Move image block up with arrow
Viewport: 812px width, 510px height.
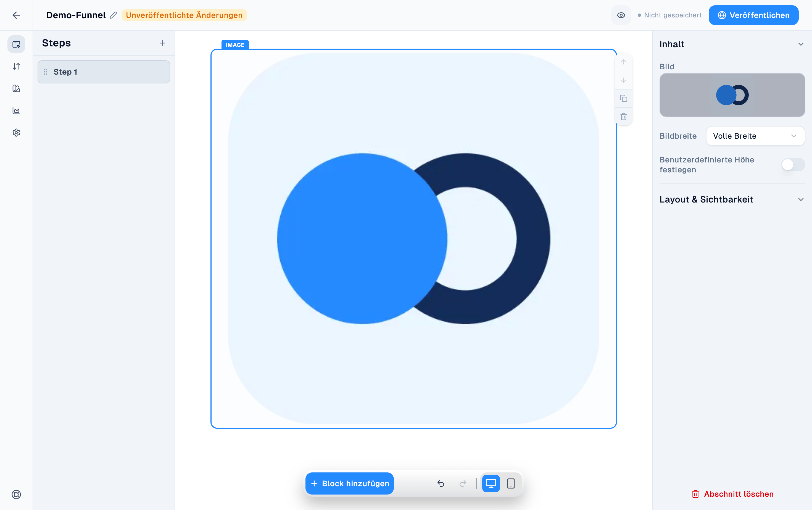coord(624,62)
